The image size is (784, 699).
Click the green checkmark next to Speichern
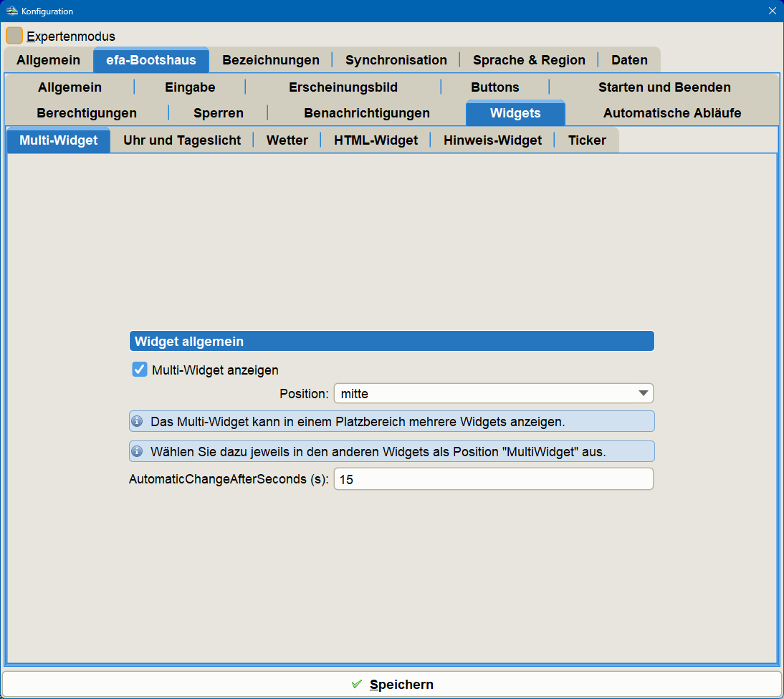pos(357,684)
